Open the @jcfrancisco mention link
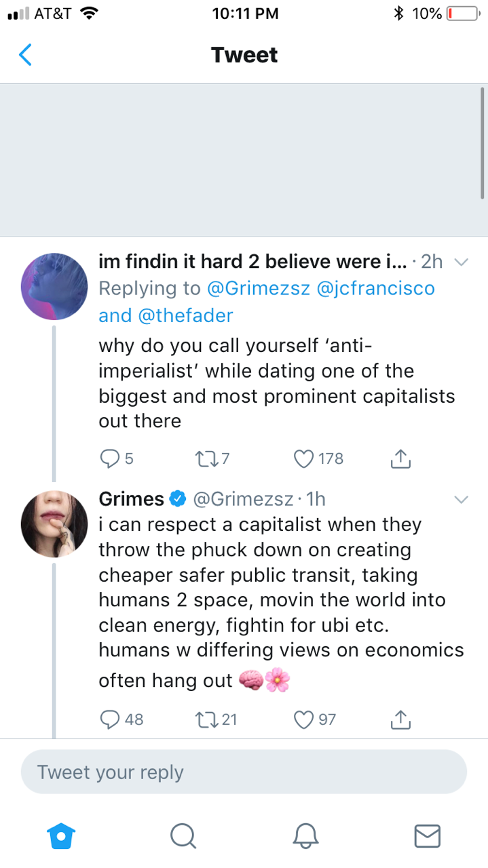Screen dimensions: 488x868 pos(375,288)
